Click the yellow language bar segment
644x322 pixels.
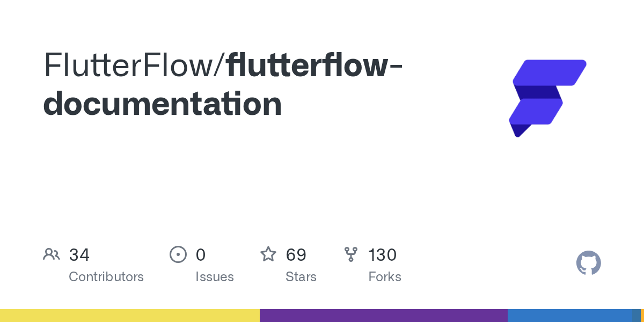[x=130, y=316]
